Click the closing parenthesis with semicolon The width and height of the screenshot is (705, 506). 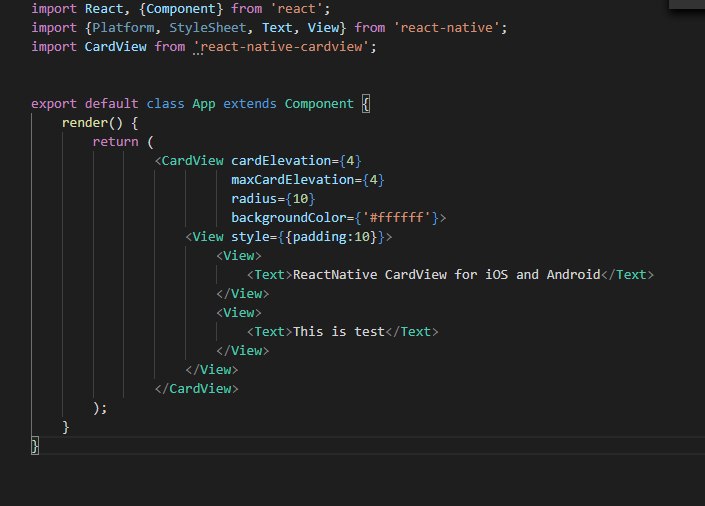(x=100, y=407)
